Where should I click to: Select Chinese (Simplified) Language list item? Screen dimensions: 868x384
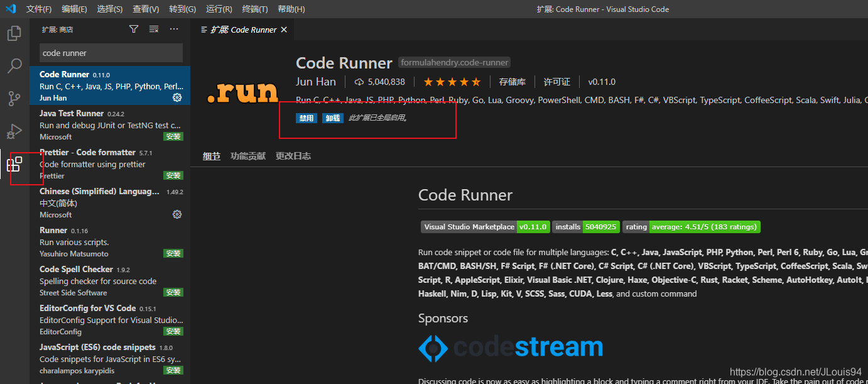click(x=110, y=203)
